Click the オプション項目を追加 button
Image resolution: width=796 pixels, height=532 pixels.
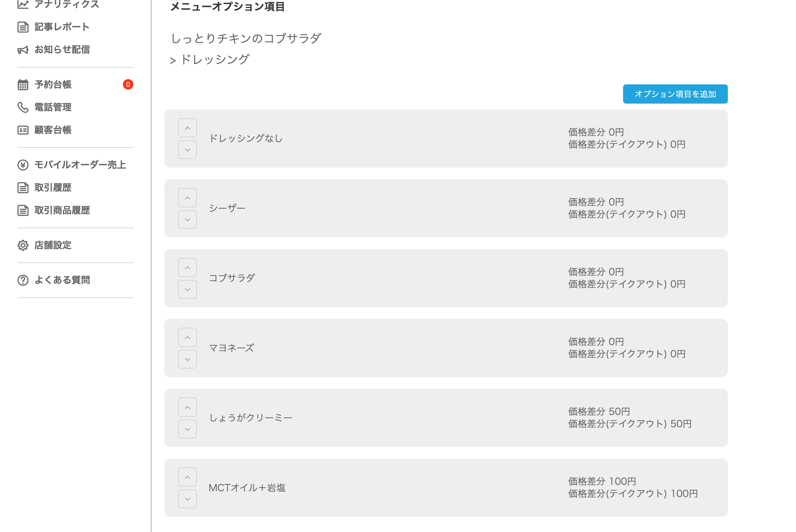pos(675,94)
